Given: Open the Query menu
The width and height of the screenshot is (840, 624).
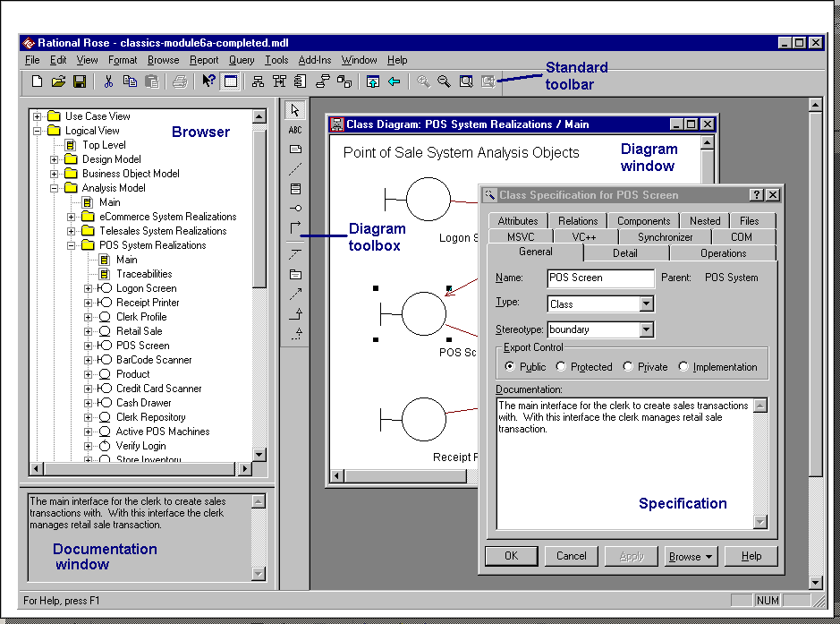Looking at the screenshot, I should (242, 60).
